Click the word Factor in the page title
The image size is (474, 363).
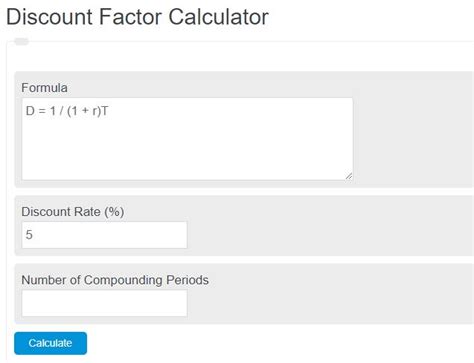(x=131, y=17)
